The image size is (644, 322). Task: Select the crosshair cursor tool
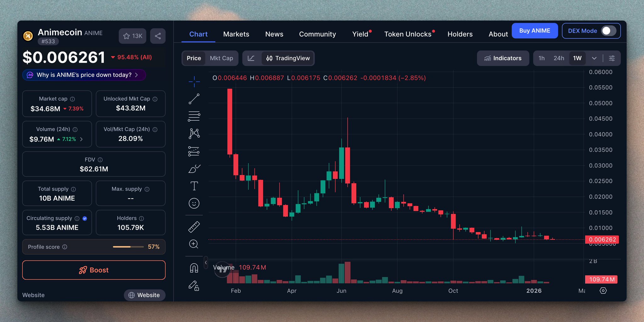pyautogui.click(x=194, y=82)
